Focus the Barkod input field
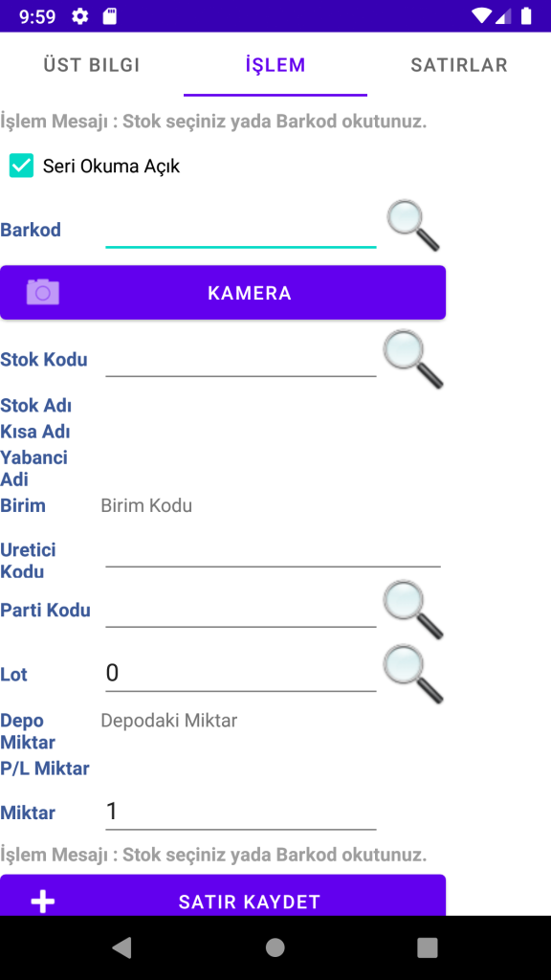Image resolution: width=551 pixels, height=980 pixels. click(x=240, y=231)
